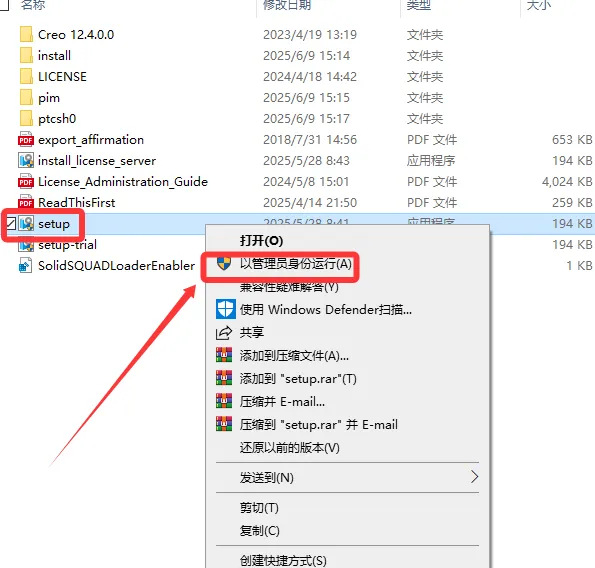Sort files by 修改日期 column header
The width and height of the screenshot is (595, 568).
(x=287, y=5)
